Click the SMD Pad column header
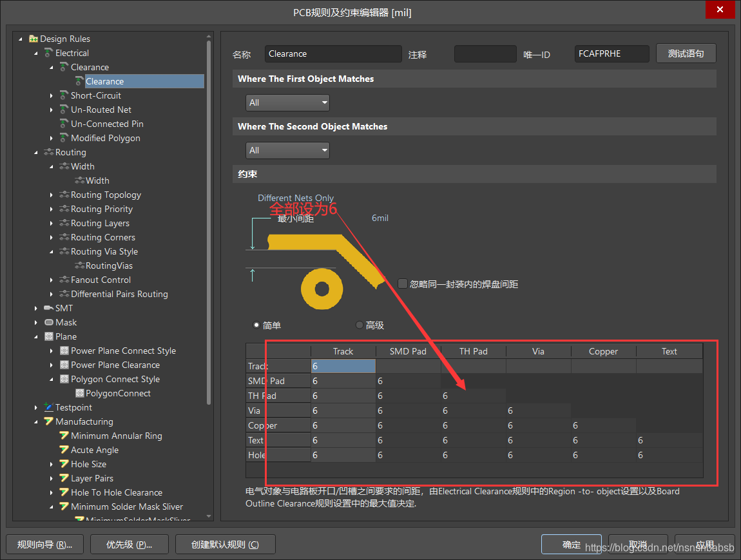Image resolution: width=741 pixels, height=560 pixels. (408, 351)
